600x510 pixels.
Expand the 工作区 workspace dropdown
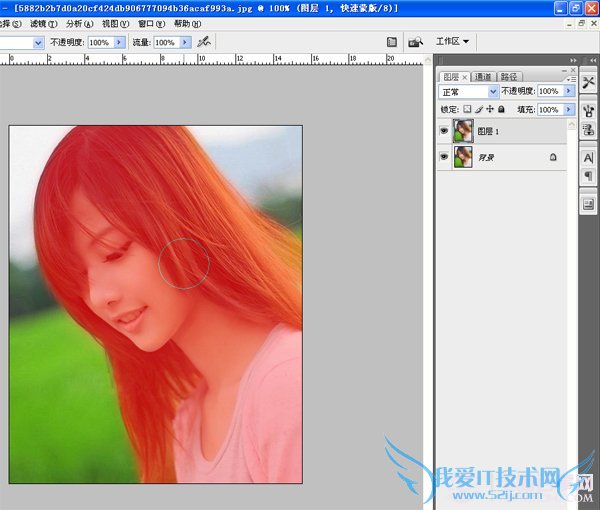[x=453, y=43]
